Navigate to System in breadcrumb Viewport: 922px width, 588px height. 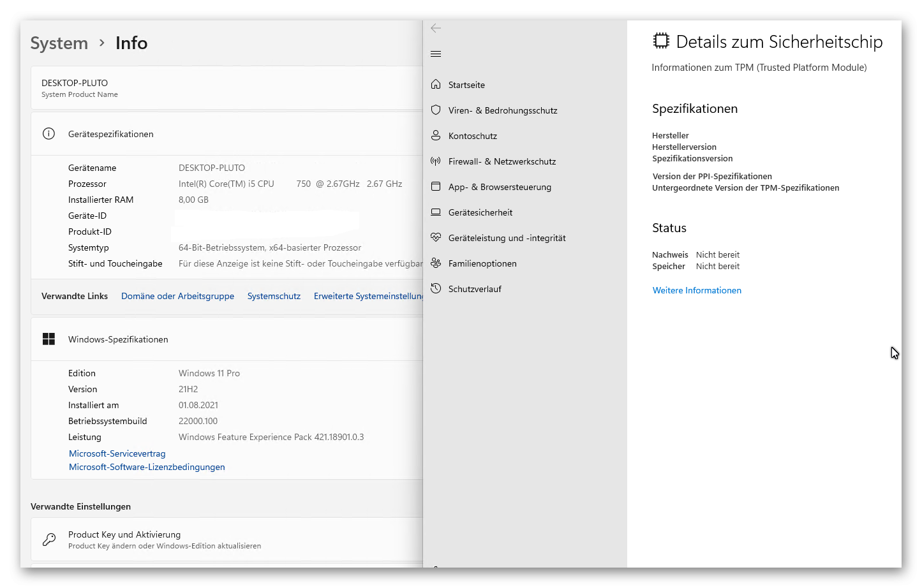(x=59, y=43)
